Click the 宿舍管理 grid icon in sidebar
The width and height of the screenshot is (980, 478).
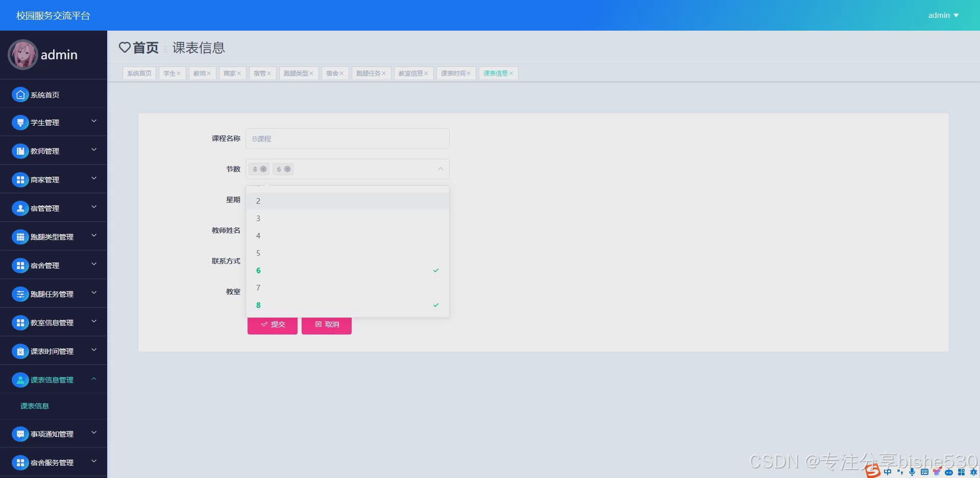20,265
